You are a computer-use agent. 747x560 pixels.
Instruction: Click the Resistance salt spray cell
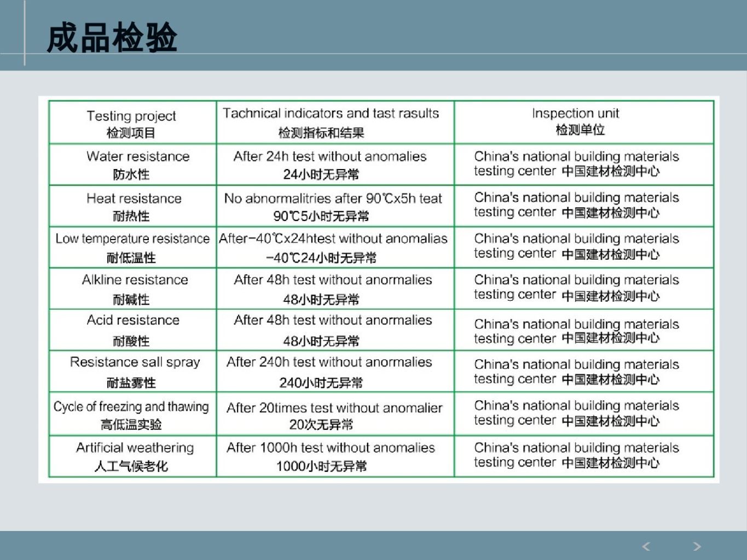tap(133, 371)
